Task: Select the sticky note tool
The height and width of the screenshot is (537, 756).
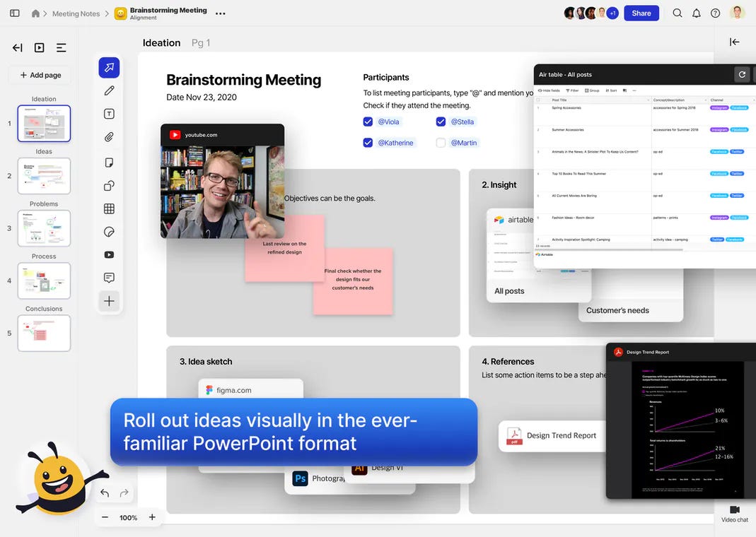Action: coord(109,163)
